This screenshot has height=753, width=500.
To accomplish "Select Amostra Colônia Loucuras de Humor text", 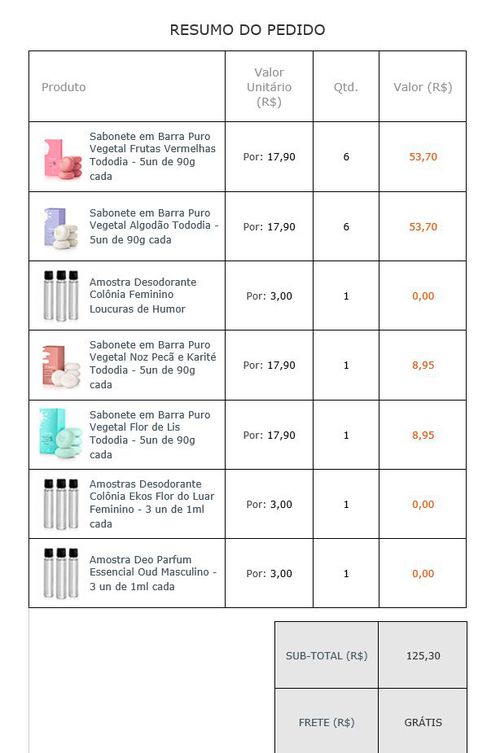I will (x=143, y=295).
